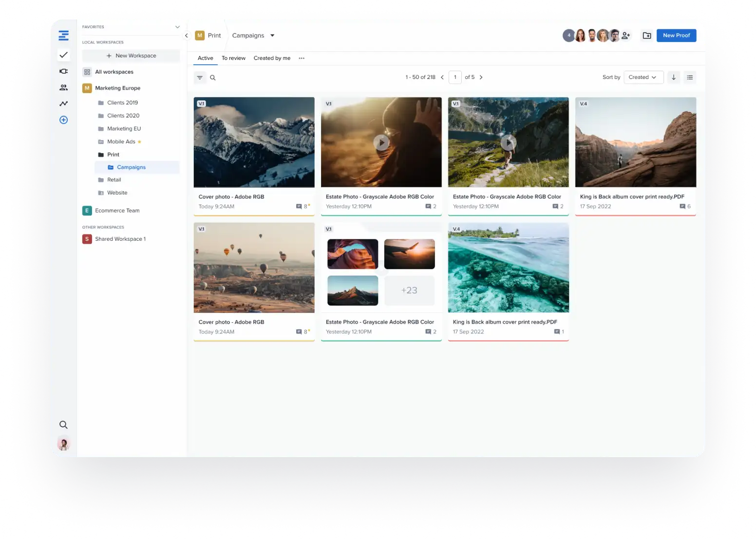Switch to the To review tab
The image size is (756, 539).
(233, 58)
